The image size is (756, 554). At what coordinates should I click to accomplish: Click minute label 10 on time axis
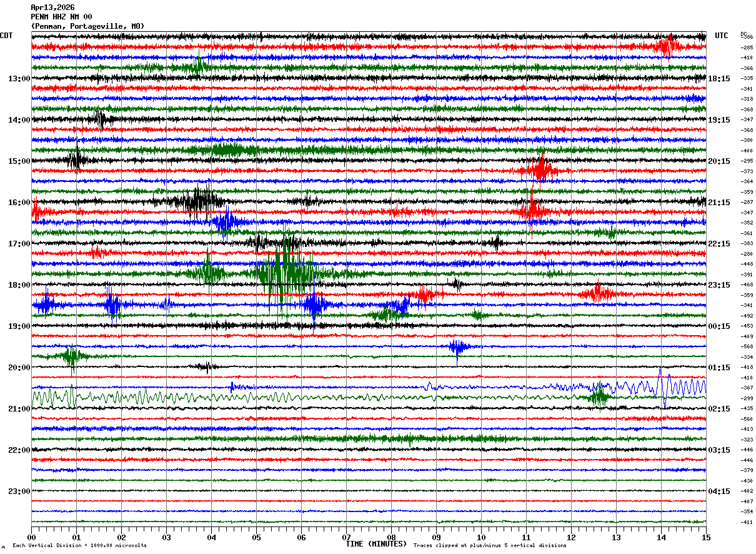(481, 537)
